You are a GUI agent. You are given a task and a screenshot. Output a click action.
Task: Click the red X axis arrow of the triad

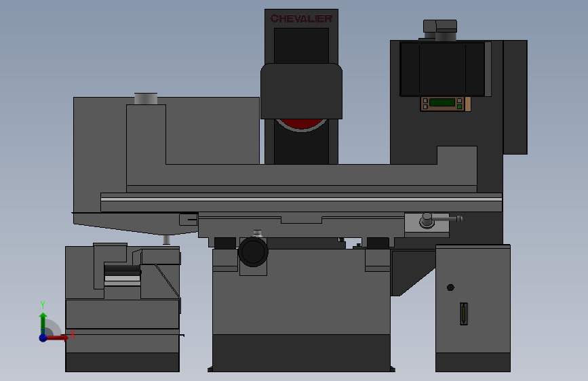tap(57, 338)
